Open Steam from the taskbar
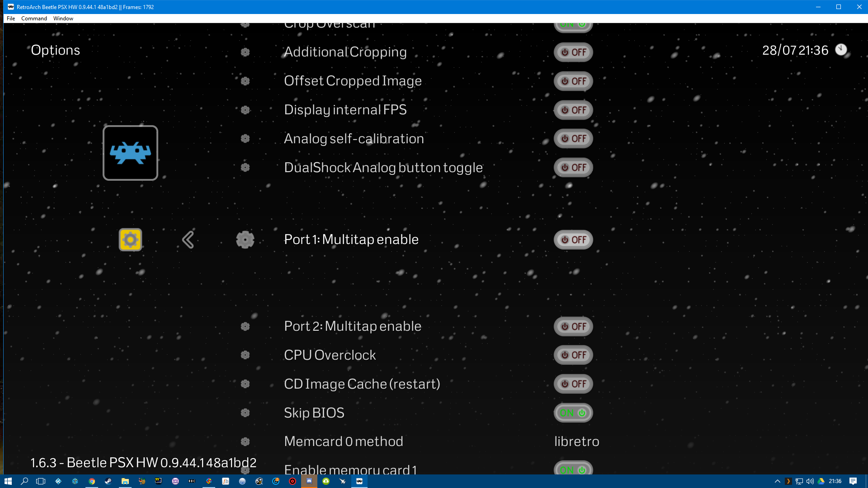The height and width of the screenshot is (488, 868). [x=108, y=481]
